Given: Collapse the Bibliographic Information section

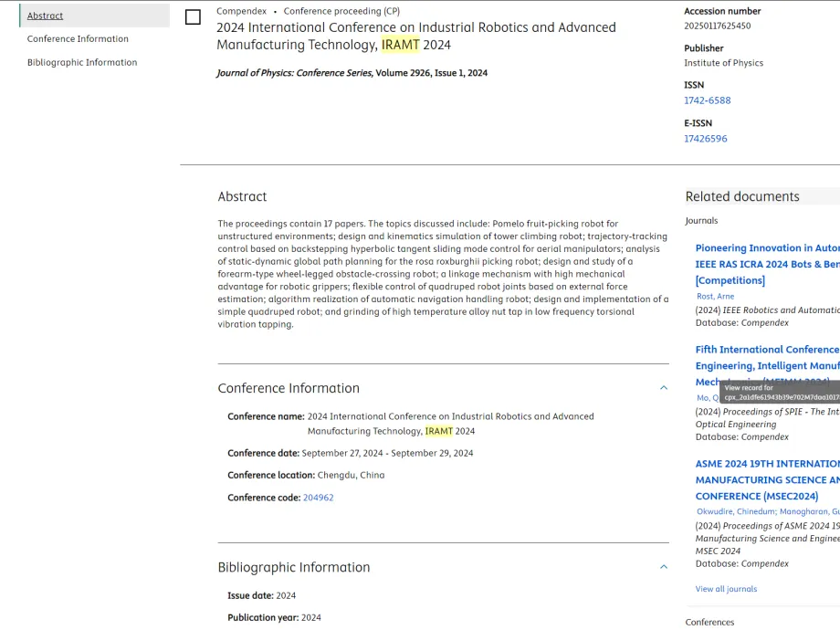Looking at the screenshot, I should point(664,567).
